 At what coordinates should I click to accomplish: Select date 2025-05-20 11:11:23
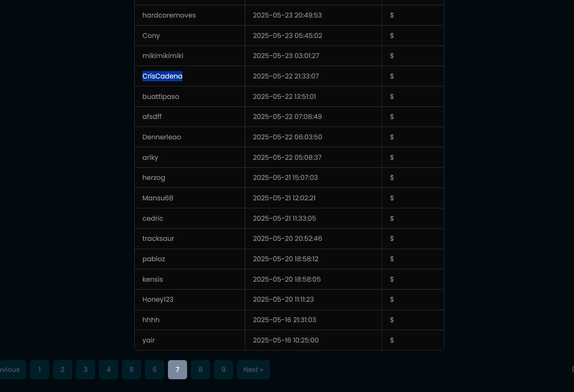[283, 300]
